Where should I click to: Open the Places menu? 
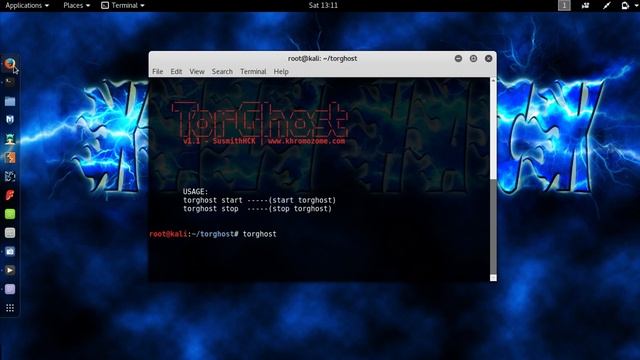76,5
